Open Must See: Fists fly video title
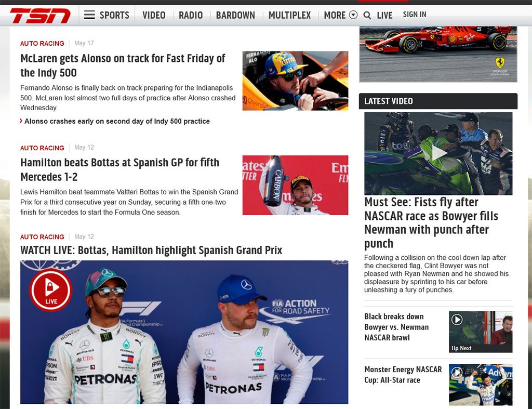Image resolution: width=532 pixels, height=409 pixels. (431, 222)
